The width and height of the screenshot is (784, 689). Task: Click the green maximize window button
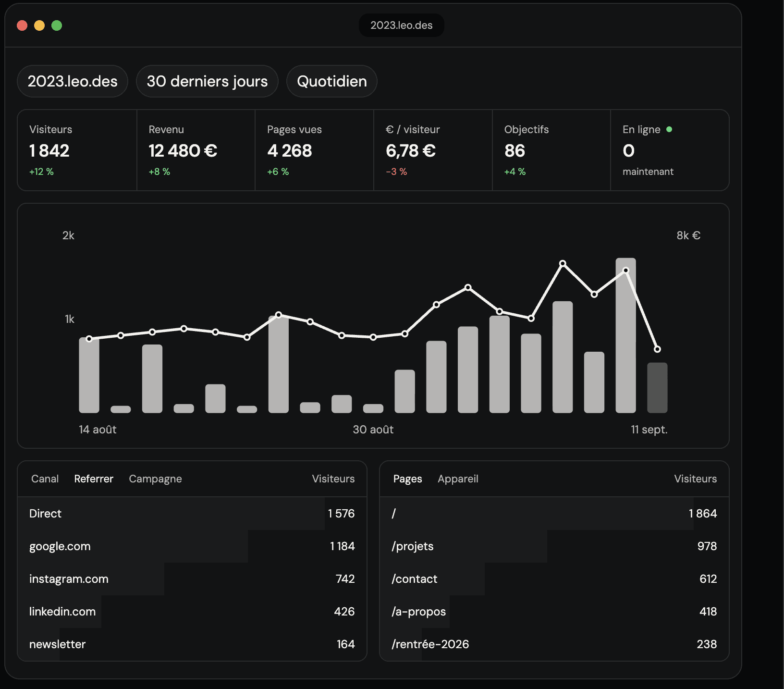click(57, 25)
